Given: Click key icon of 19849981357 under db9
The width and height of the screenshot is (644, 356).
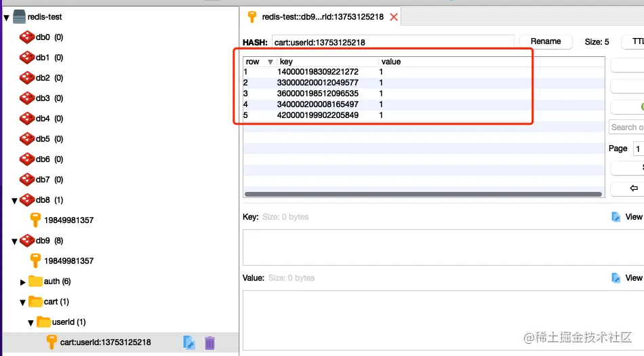Looking at the screenshot, I should click(x=35, y=261).
